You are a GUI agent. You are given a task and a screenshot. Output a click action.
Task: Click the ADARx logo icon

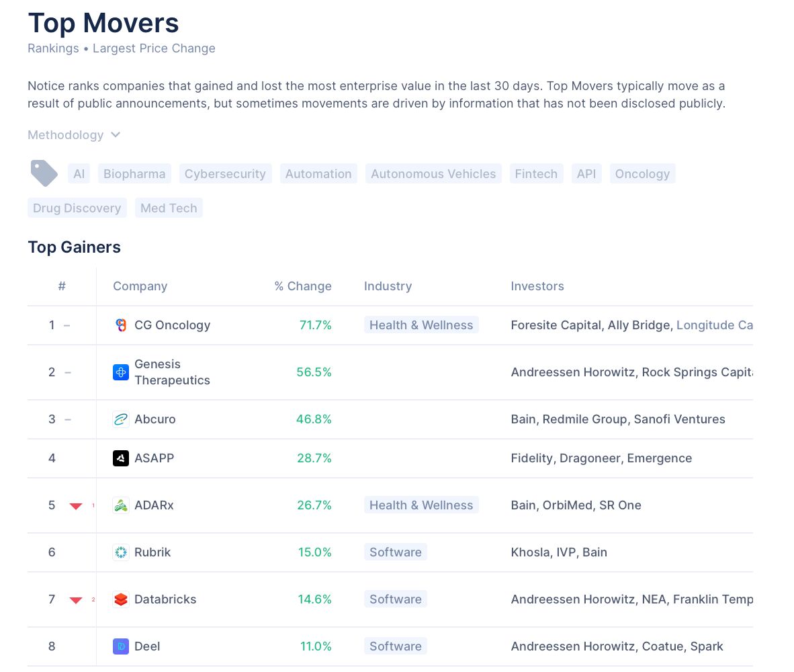[x=120, y=505]
